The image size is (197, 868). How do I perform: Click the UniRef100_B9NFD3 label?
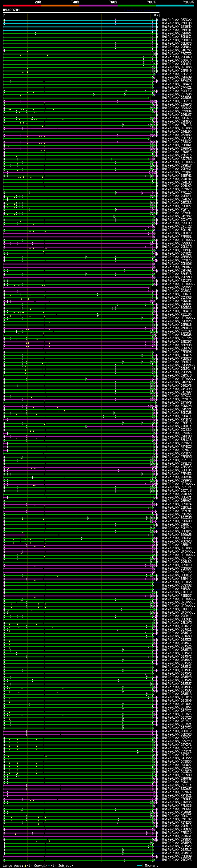[x=176, y=436]
